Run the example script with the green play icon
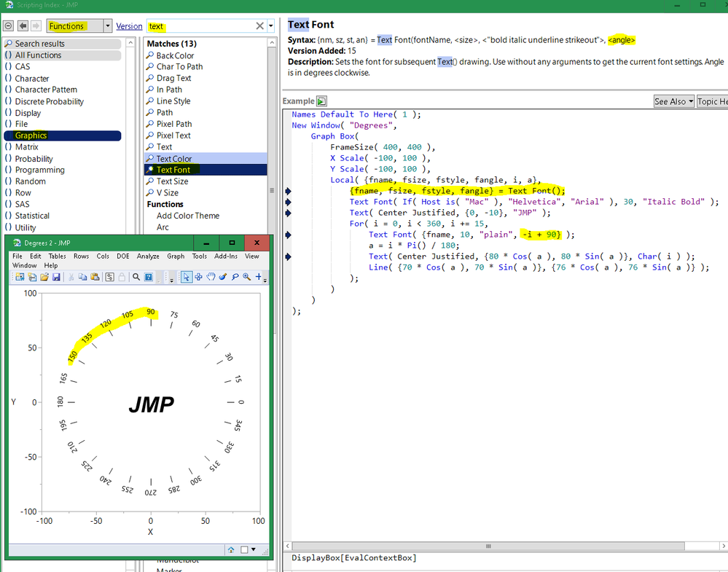Image resolution: width=728 pixels, height=572 pixels. coord(321,101)
